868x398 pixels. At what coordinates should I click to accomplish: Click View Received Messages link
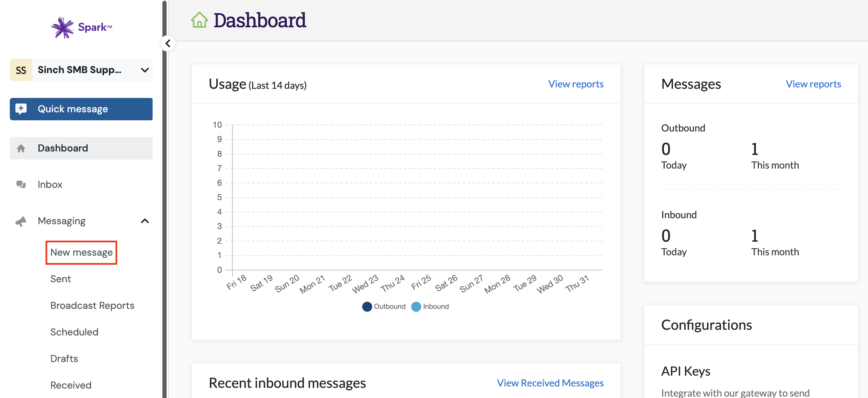click(550, 383)
